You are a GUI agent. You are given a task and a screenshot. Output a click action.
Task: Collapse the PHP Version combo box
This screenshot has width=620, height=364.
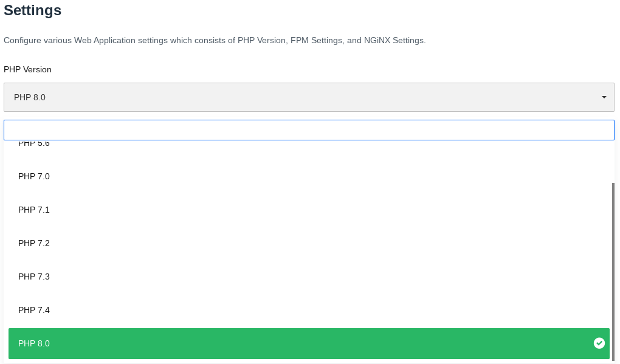(x=309, y=97)
